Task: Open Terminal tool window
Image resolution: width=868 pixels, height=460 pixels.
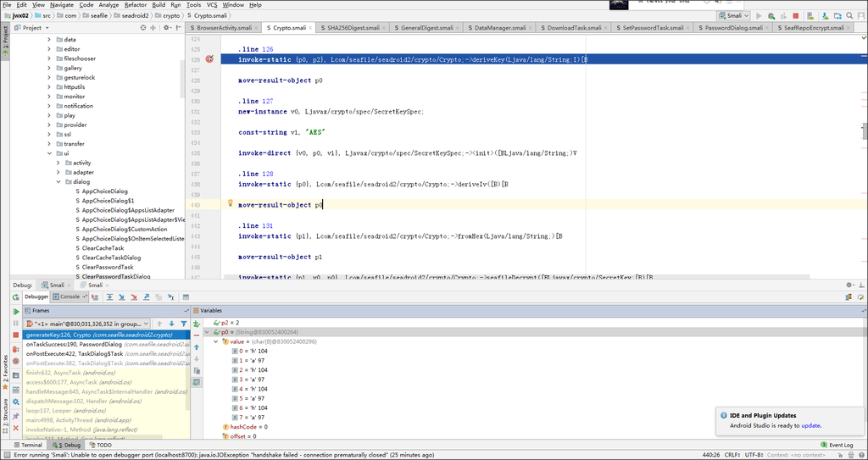Action: [28, 445]
